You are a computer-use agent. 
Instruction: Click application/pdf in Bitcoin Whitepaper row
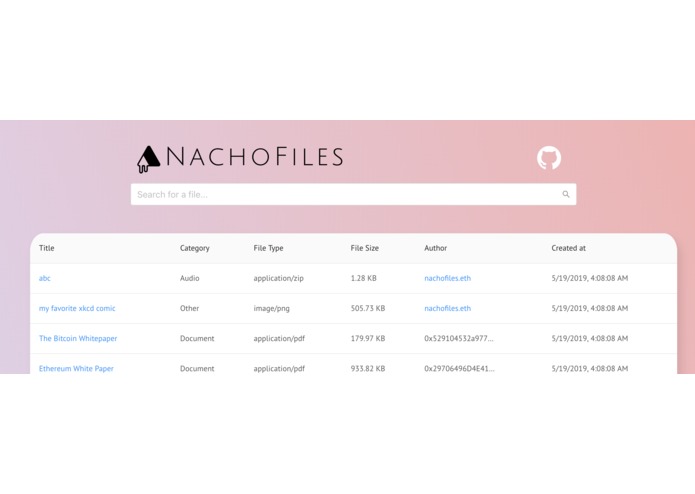click(x=279, y=338)
